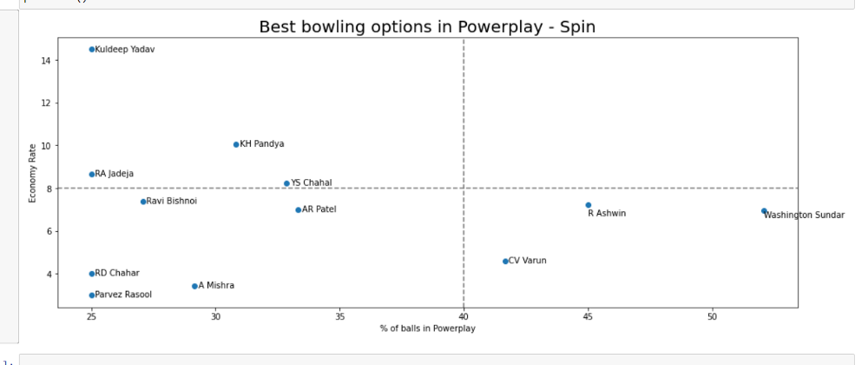Select the Ravi Bishnoi data point
The image size is (868, 365).
point(143,202)
